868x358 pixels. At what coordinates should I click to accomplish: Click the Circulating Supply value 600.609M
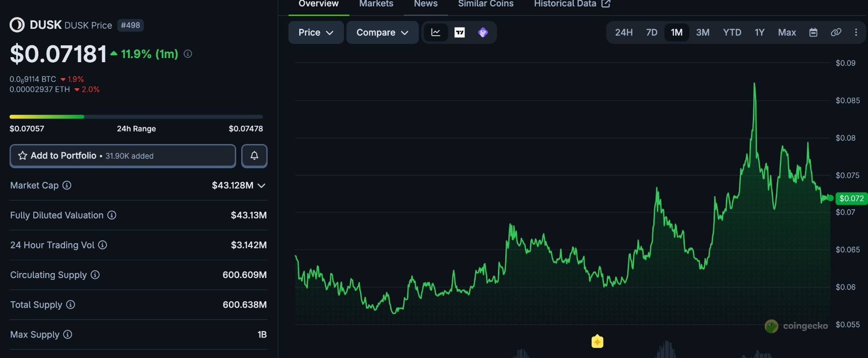tap(244, 275)
